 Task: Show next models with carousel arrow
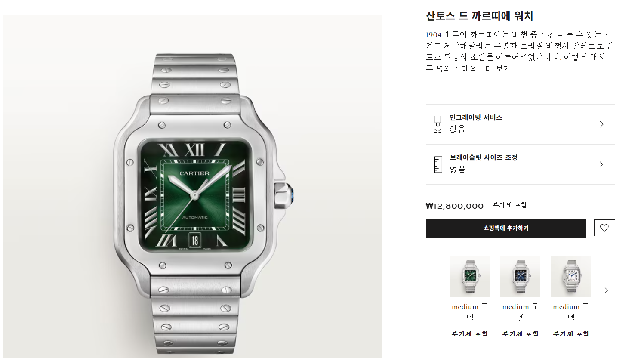tap(606, 290)
